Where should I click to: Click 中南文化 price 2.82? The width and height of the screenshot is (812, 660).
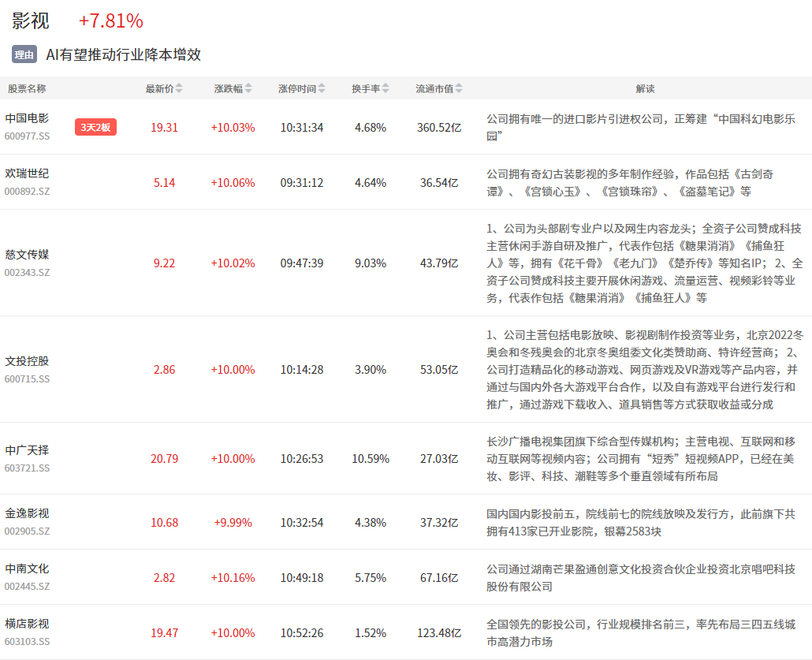[x=164, y=578]
